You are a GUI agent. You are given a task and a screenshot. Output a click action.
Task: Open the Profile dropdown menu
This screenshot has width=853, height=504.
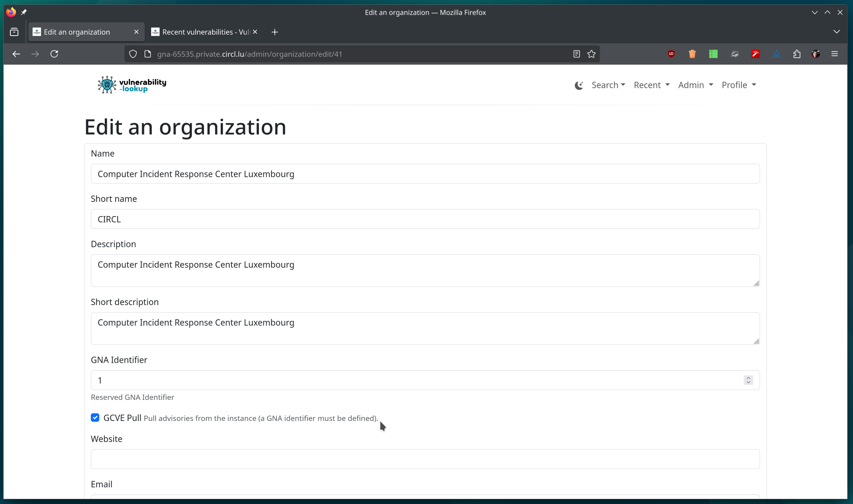pos(739,85)
